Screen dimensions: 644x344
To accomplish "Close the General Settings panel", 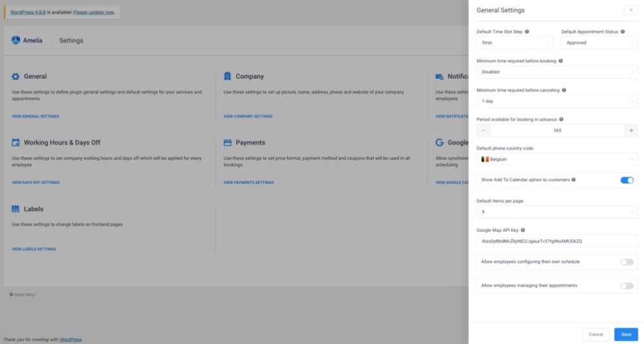I will [631, 10].
